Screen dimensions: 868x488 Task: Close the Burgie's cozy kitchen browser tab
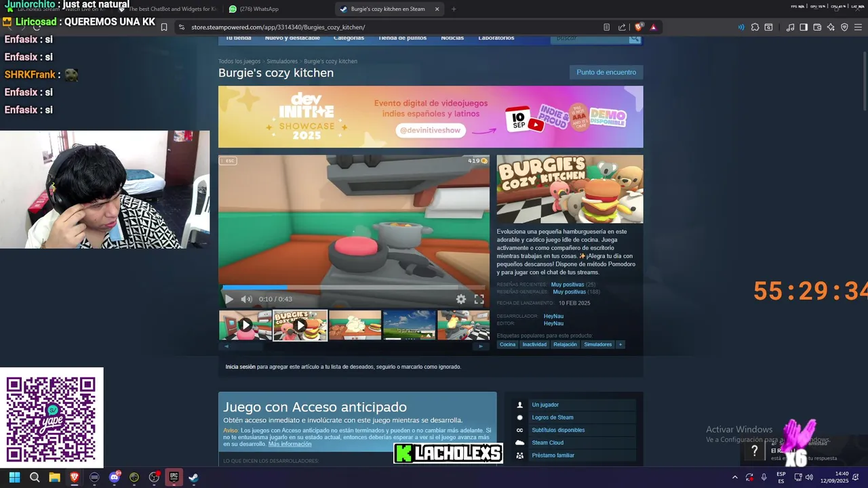[x=437, y=9]
